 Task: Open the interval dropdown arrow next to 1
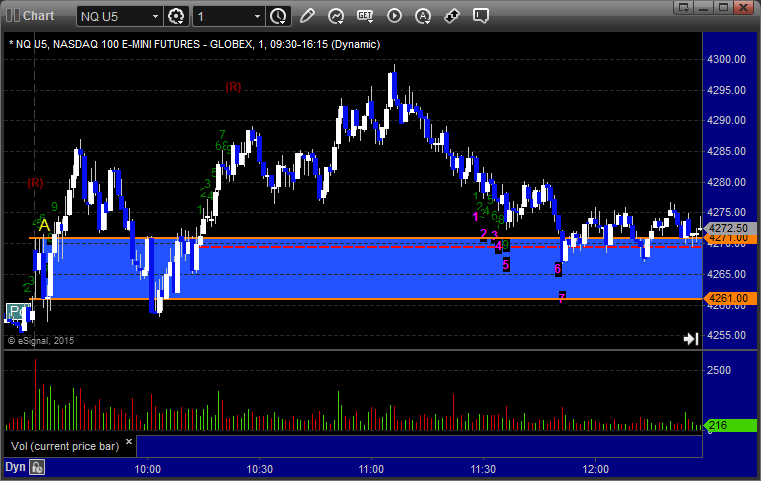258,17
